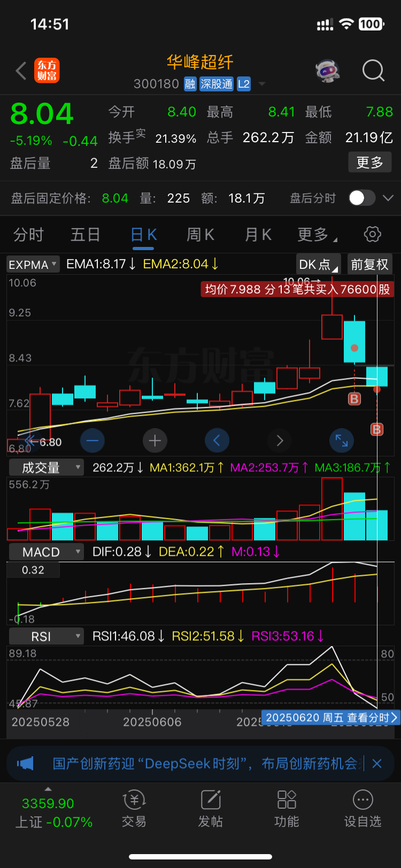Image resolution: width=401 pixels, height=868 pixels.
Task: Tap the upper red B buy marker
Action: pyautogui.click(x=354, y=399)
